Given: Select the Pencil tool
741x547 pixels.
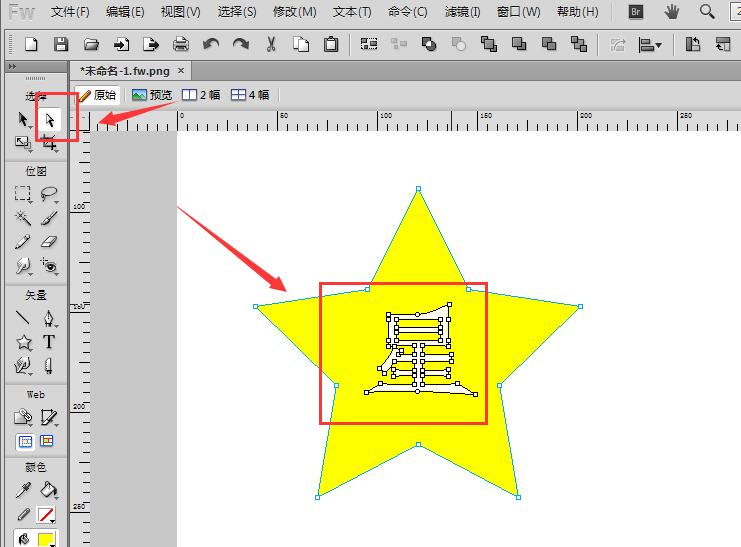Looking at the screenshot, I should pos(23,242).
